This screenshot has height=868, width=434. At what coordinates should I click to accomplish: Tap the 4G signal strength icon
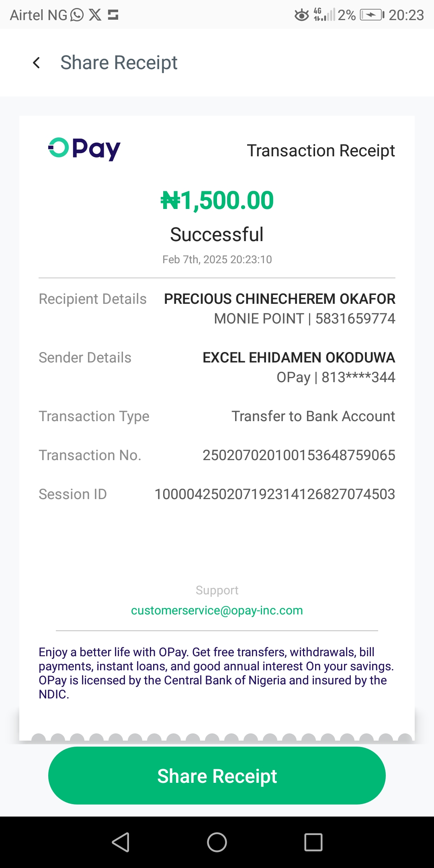coord(324,14)
